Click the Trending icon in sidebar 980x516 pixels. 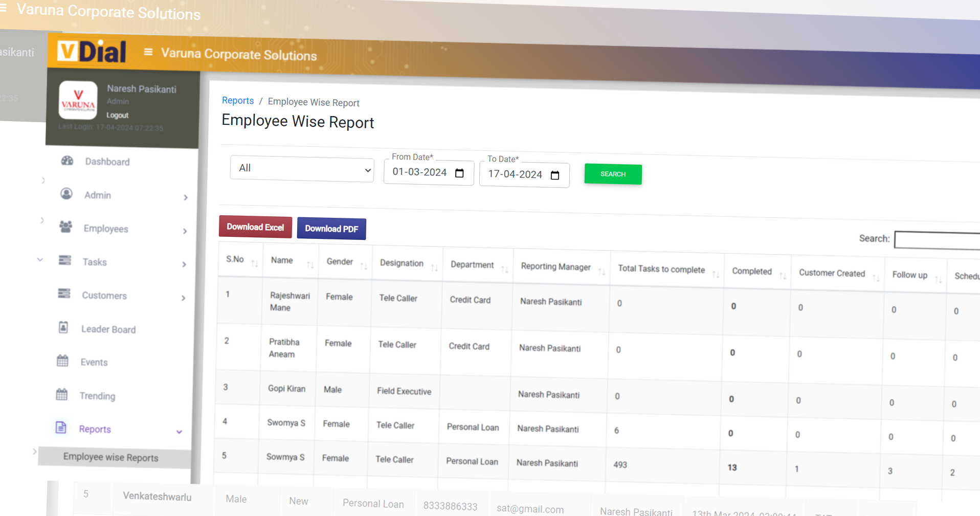point(62,395)
